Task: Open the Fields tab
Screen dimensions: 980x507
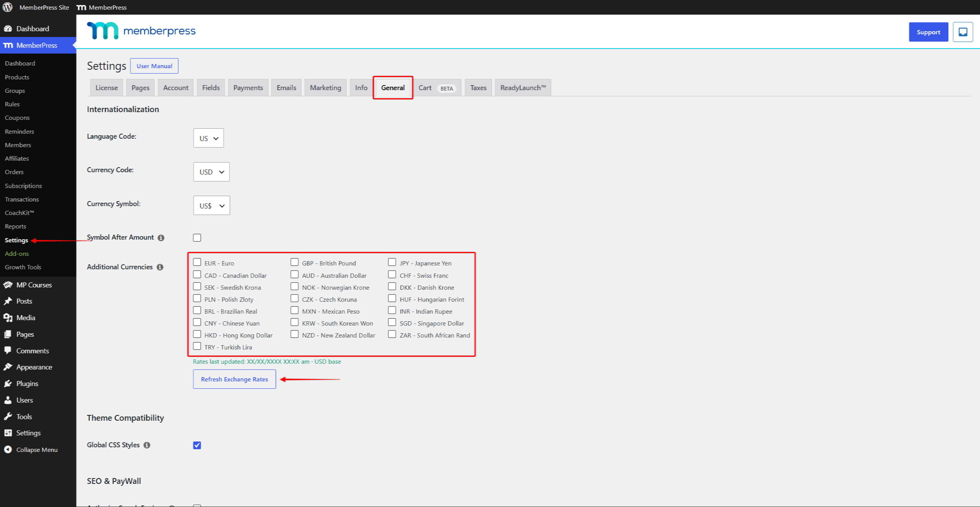Action: (x=211, y=88)
